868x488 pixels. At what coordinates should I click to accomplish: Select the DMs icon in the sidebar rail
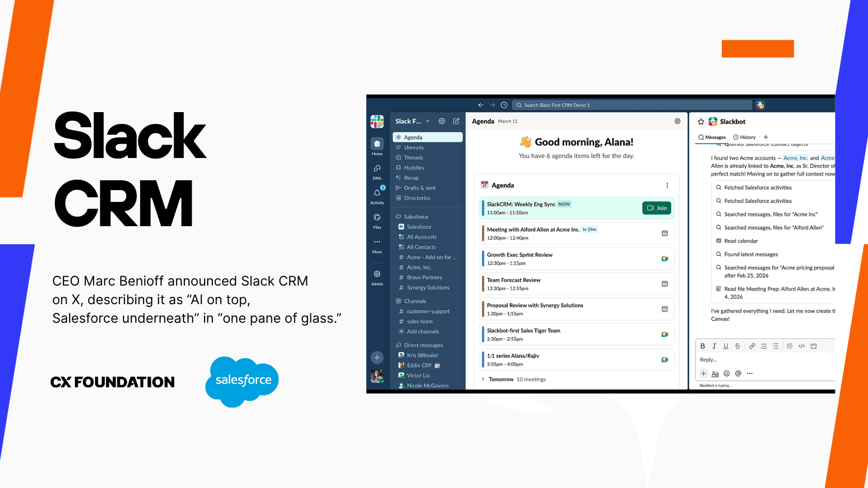[x=377, y=169]
